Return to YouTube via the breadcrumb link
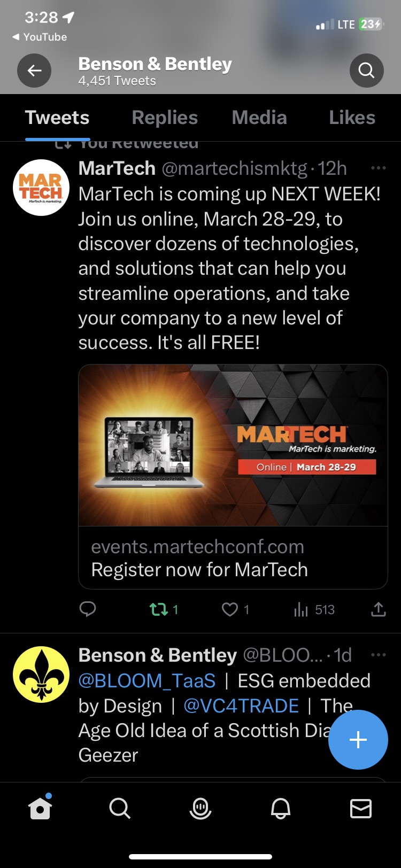 (40, 37)
